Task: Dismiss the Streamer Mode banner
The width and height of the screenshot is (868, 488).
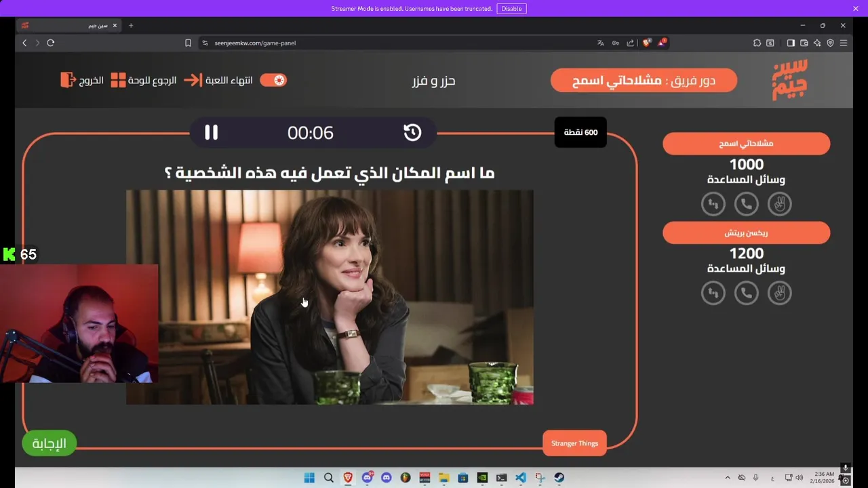Action: 856,8
